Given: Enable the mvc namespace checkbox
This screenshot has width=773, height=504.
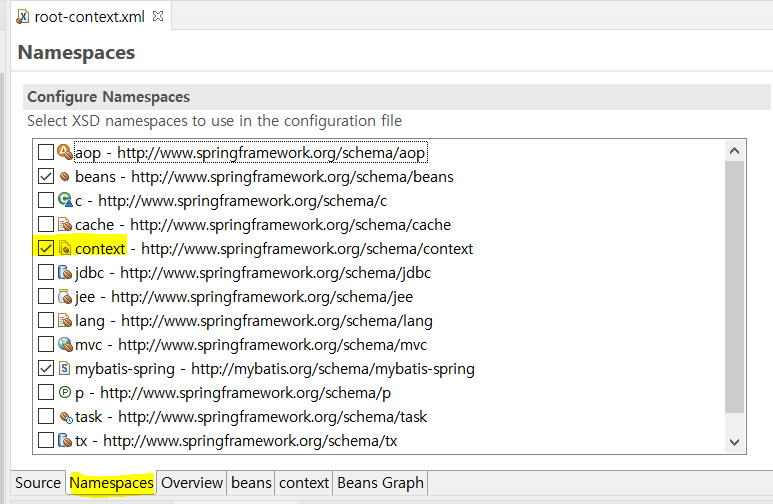Looking at the screenshot, I should click(x=46, y=344).
